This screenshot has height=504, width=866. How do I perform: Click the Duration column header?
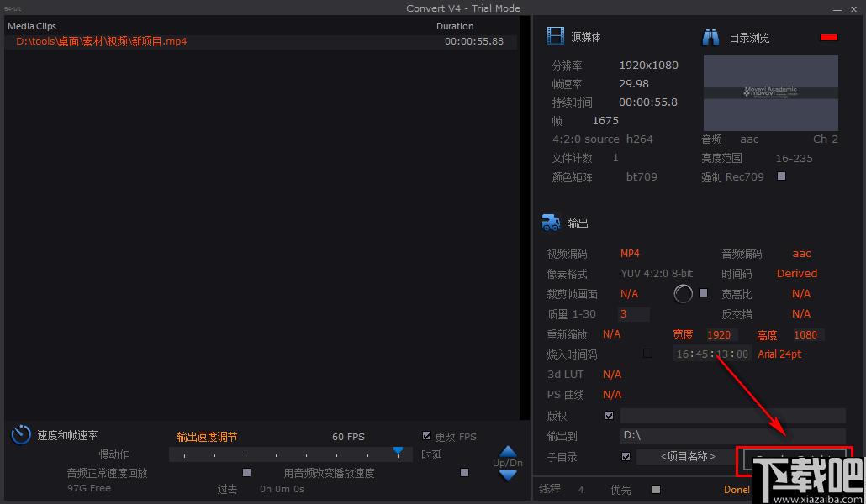(x=455, y=26)
